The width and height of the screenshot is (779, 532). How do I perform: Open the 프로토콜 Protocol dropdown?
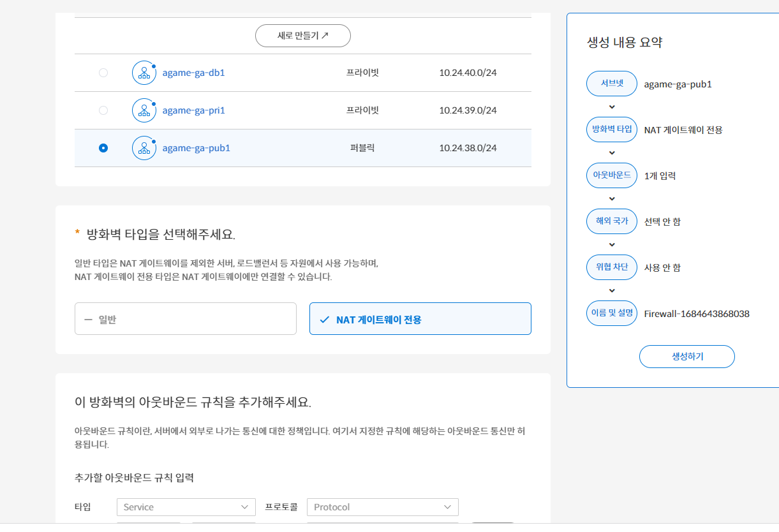click(x=383, y=507)
